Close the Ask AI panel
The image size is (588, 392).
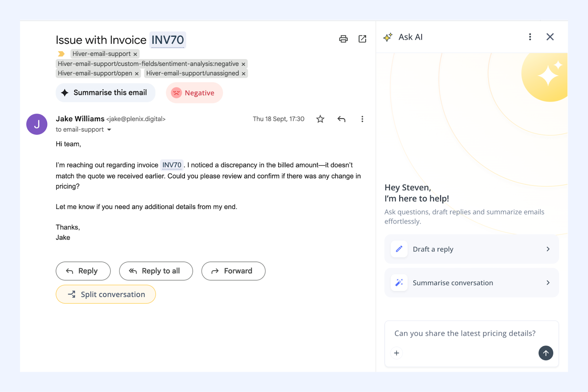(550, 37)
